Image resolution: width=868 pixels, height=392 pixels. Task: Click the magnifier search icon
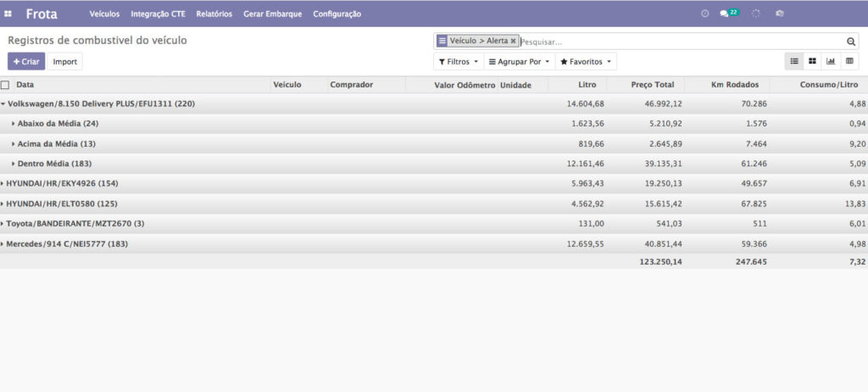851,42
